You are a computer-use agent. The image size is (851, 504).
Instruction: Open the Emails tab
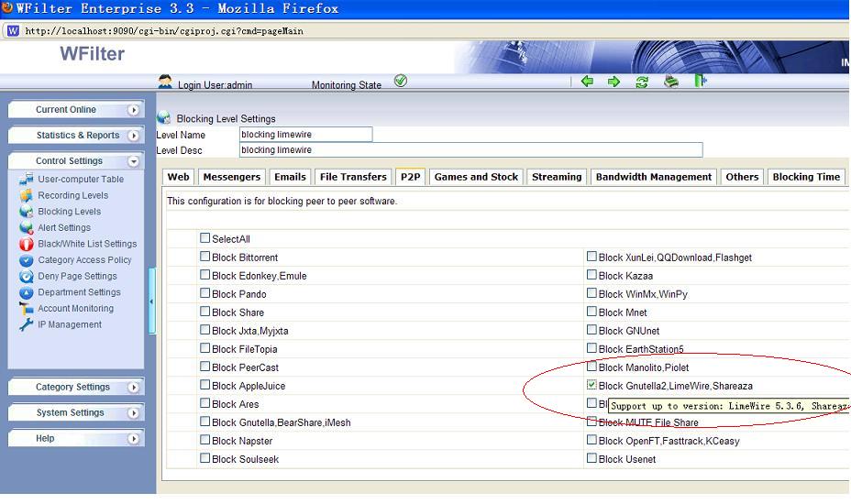click(290, 177)
